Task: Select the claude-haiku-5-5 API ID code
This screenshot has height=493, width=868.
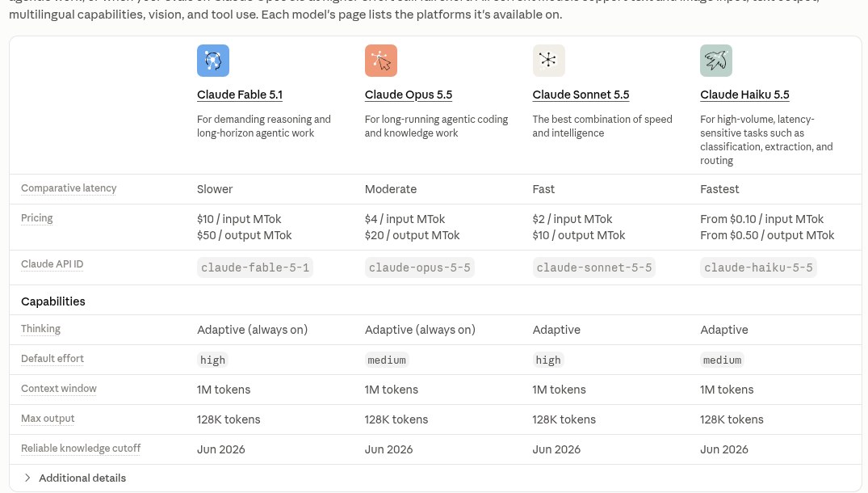Action: [x=758, y=268]
